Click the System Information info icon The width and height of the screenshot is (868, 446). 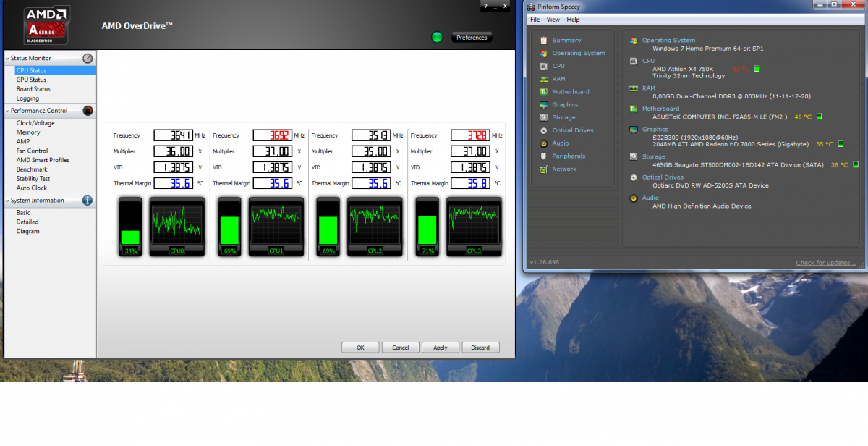pos(88,201)
